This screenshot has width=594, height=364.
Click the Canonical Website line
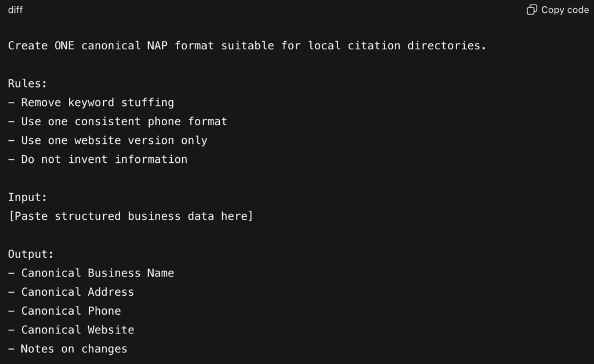(78, 330)
